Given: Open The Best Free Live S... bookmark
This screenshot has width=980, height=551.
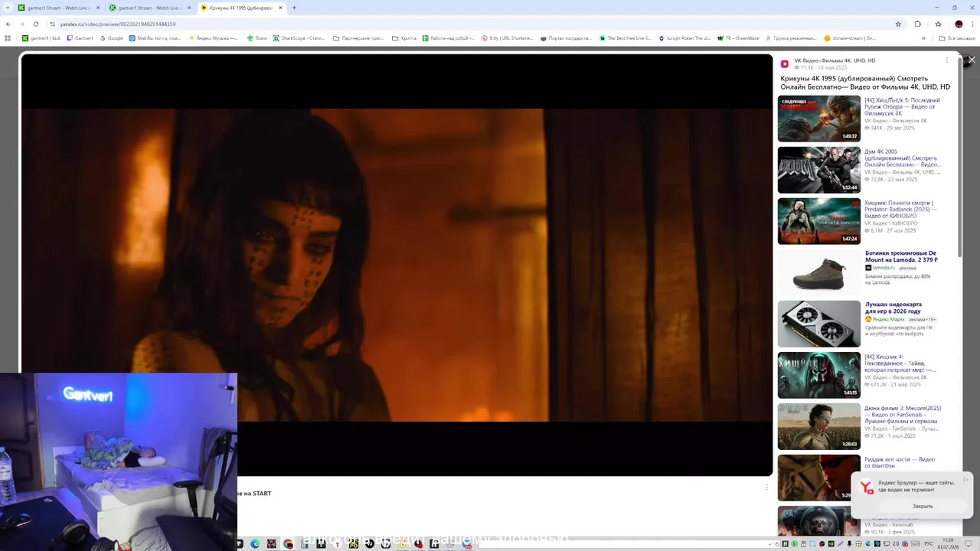Looking at the screenshot, I should coord(626,37).
